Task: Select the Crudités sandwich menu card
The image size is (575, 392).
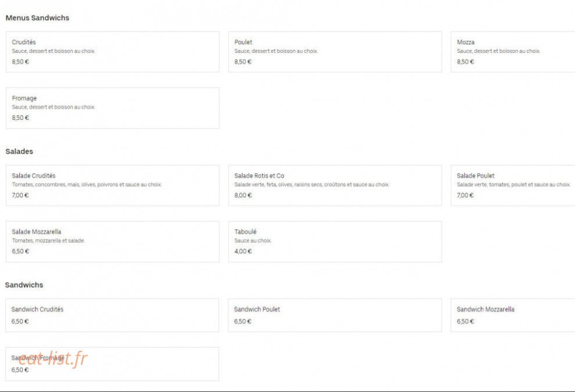Action: pyautogui.click(x=113, y=52)
